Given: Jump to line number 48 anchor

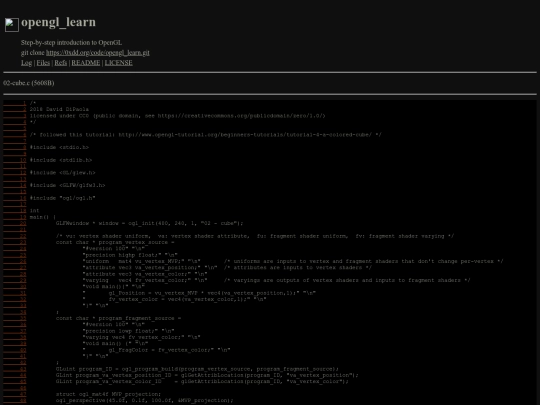Looking at the screenshot, I should (x=15, y=400).
